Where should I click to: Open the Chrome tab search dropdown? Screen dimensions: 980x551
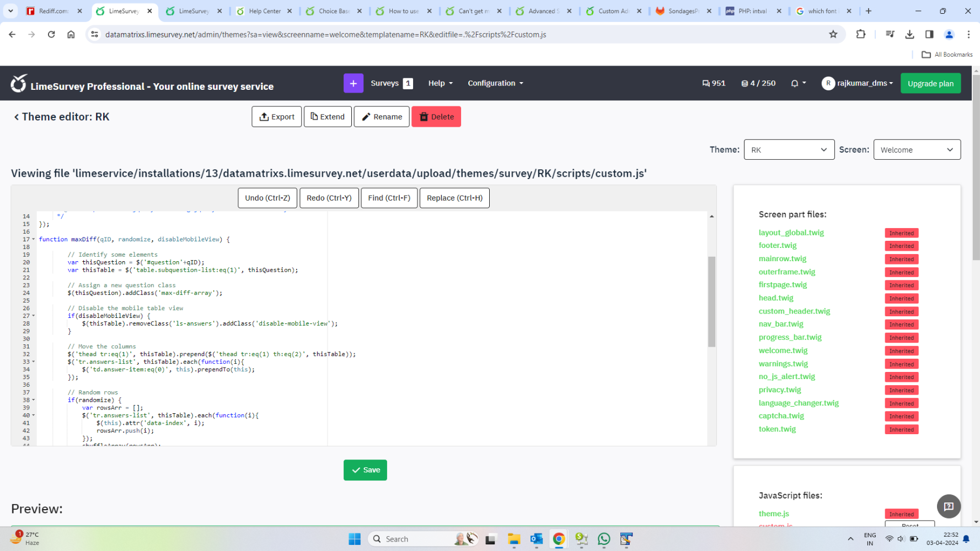coord(10,11)
